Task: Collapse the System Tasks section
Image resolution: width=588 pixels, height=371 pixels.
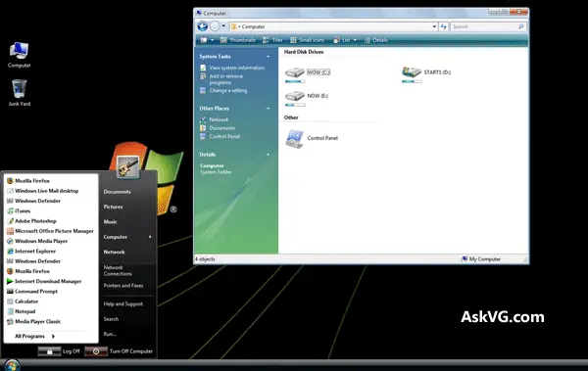Action: [x=269, y=57]
